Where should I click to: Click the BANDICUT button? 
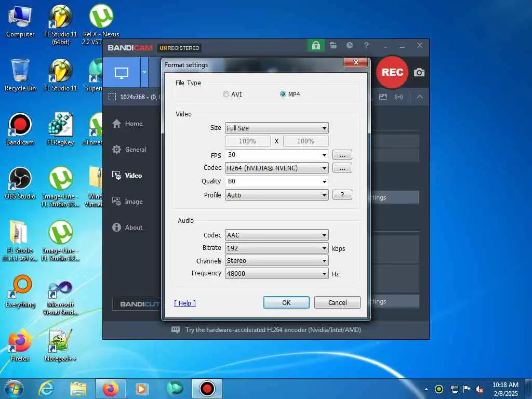point(137,304)
